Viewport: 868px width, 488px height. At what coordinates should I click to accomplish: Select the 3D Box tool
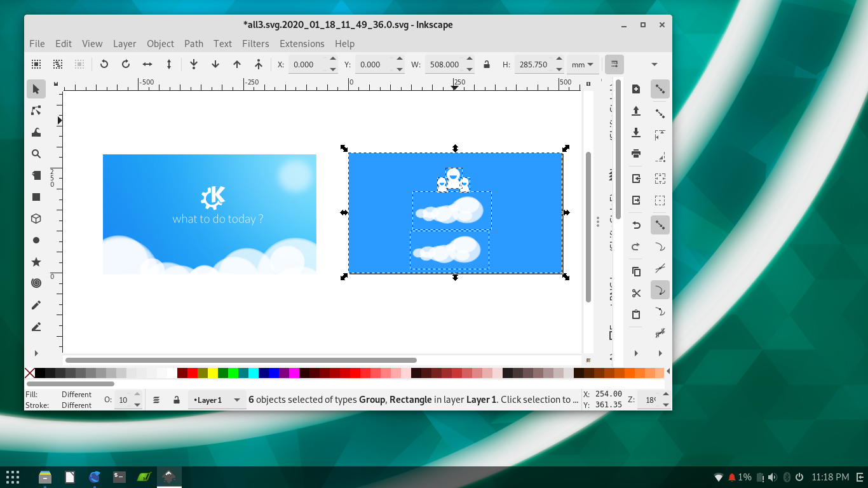36,219
